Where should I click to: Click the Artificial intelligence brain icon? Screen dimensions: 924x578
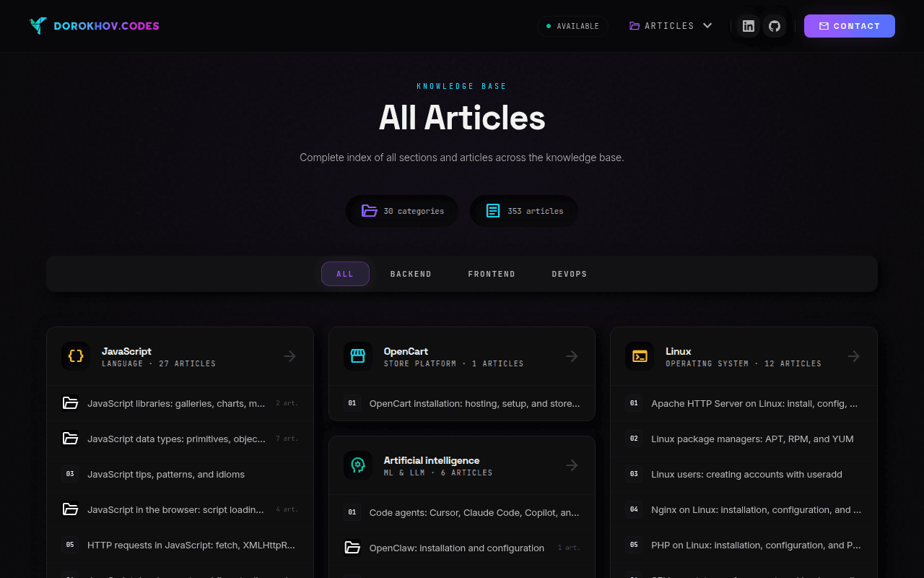pyautogui.click(x=358, y=466)
